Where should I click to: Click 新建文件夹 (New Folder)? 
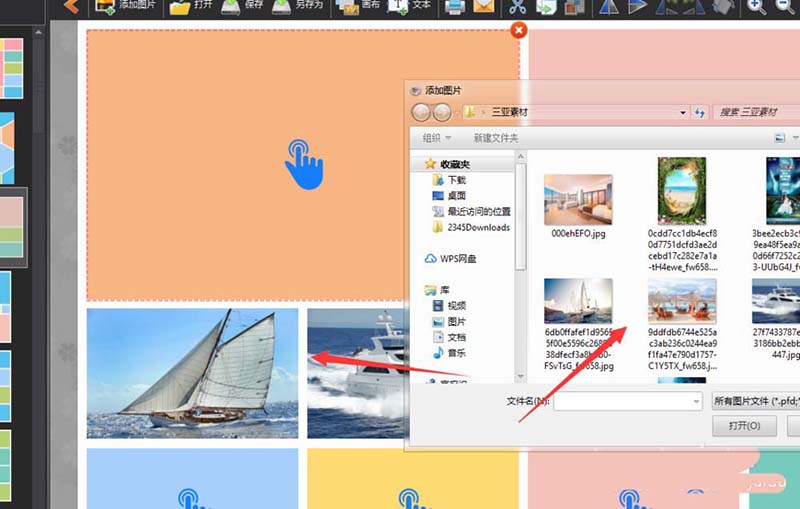[495, 138]
